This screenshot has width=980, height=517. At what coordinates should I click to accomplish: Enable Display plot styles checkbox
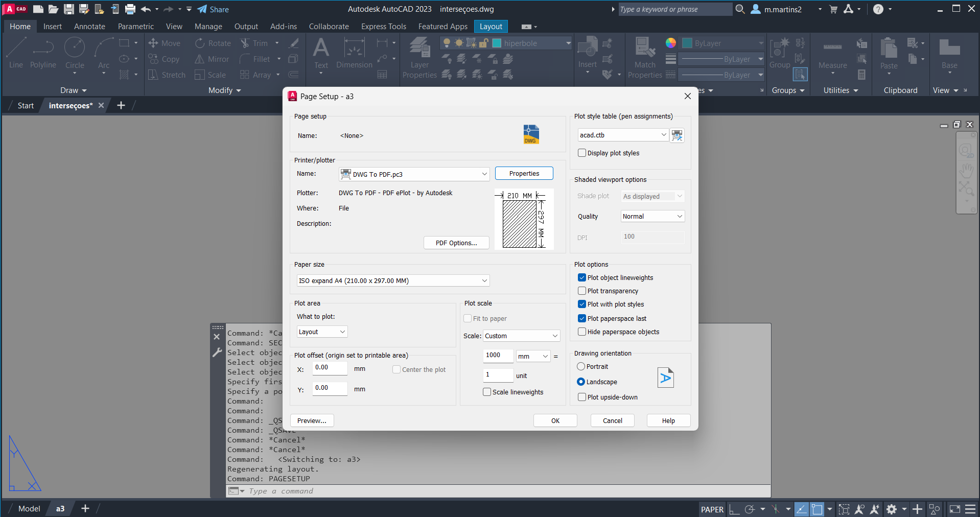[x=582, y=153]
